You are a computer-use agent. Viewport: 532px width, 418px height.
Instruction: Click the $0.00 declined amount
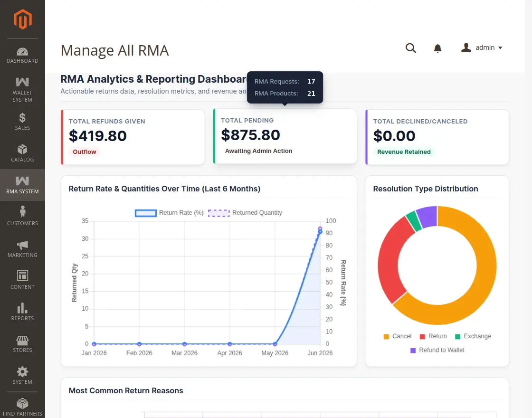click(394, 136)
